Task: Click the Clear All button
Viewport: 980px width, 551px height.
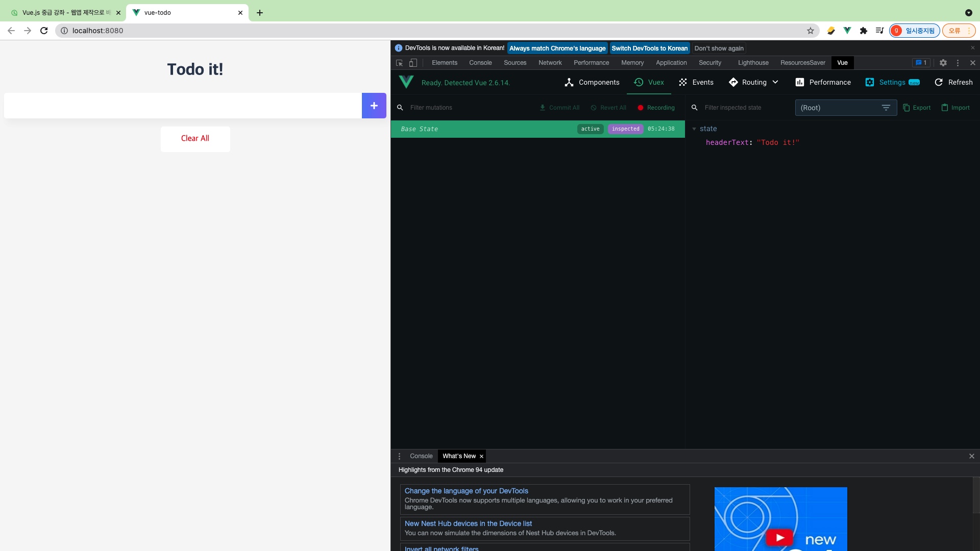Action: [x=195, y=138]
